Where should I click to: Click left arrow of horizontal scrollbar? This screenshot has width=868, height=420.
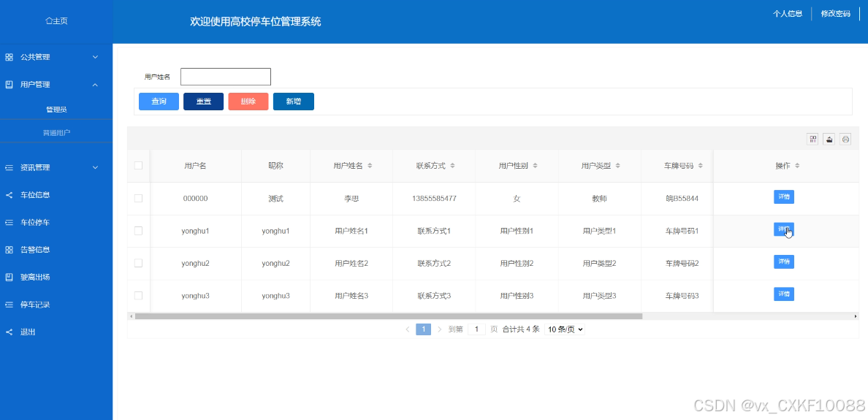click(131, 316)
